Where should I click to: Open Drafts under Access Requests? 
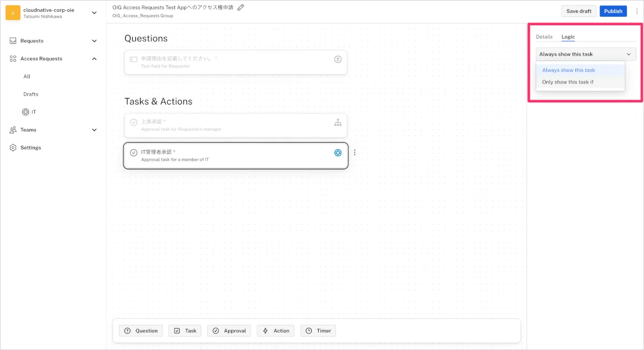[x=31, y=94]
